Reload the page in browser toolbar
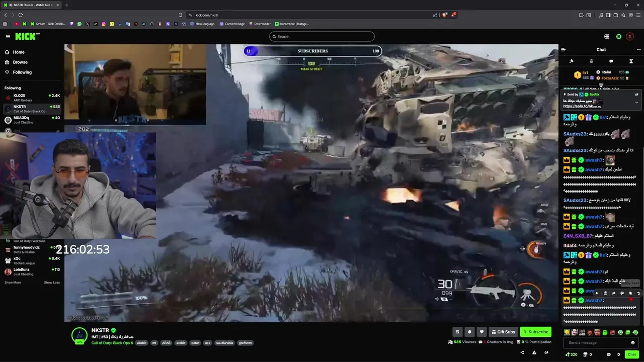The width and height of the screenshot is (644, 362). pyautogui.click(x=21, y=15)
